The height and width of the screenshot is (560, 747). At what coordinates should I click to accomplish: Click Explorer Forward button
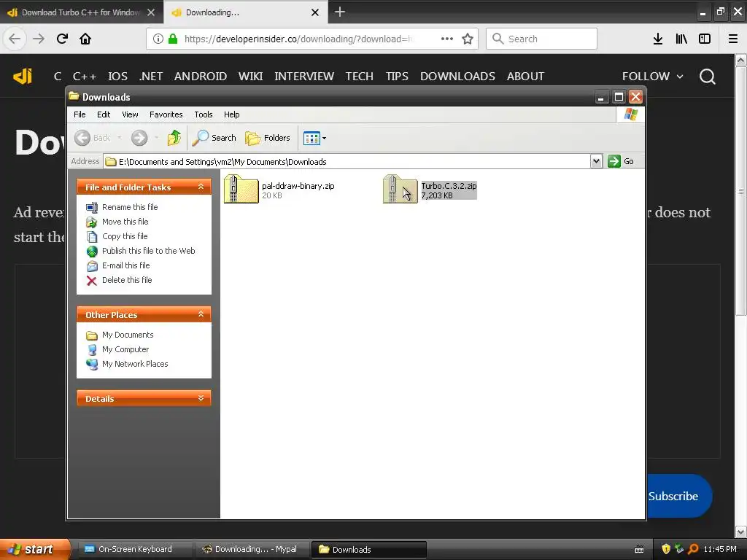pyautogui.click(x=139, y=138)
